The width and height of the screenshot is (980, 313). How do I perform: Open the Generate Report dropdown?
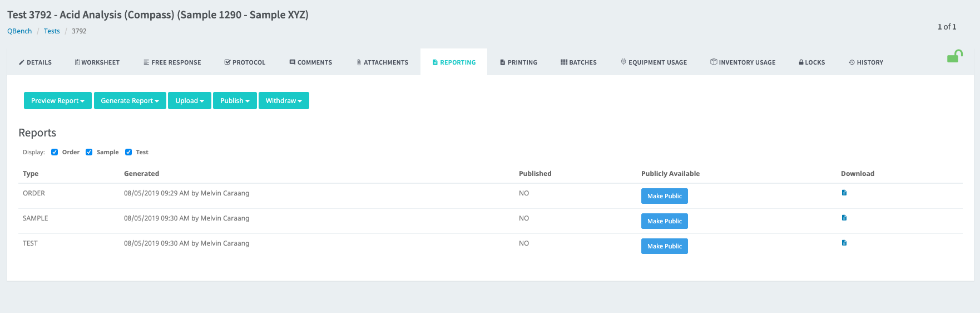pyautogui.click(x=130, y=101)
